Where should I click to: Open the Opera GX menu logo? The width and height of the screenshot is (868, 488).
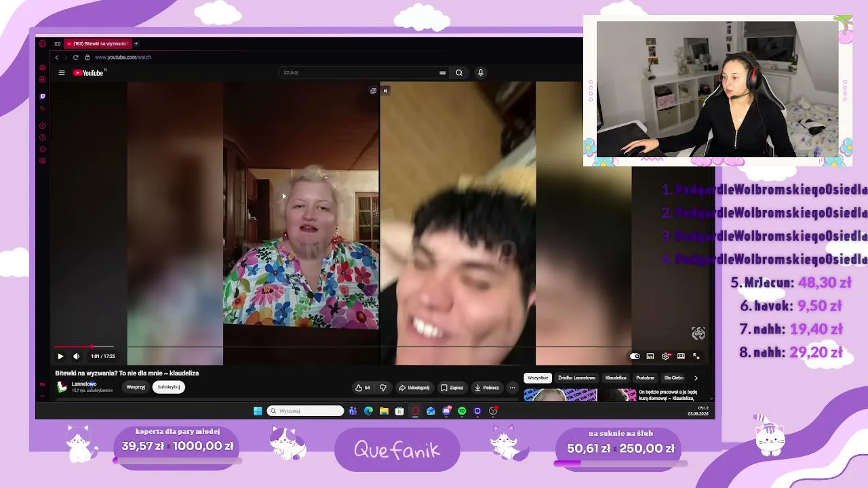42,44
